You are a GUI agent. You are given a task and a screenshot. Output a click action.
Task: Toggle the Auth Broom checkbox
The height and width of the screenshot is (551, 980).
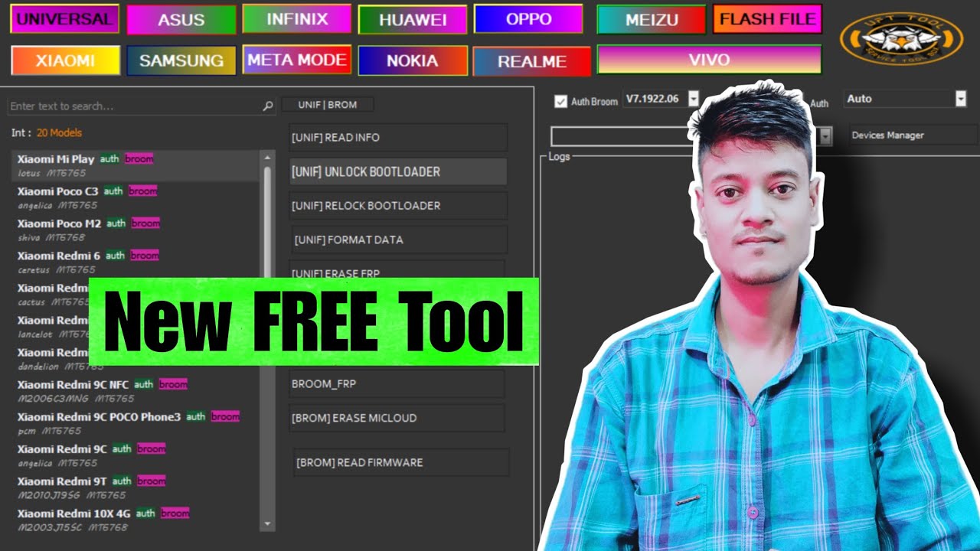coord(561,101)
